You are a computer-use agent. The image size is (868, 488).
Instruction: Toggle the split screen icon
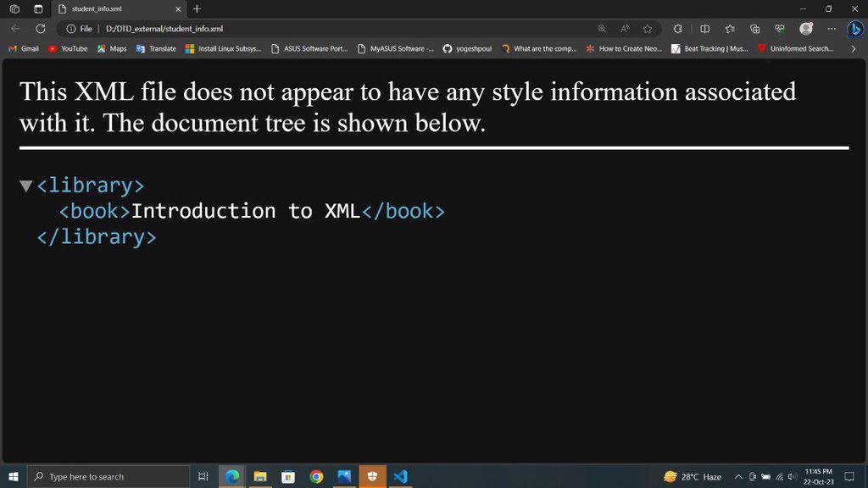click(704, 29)
